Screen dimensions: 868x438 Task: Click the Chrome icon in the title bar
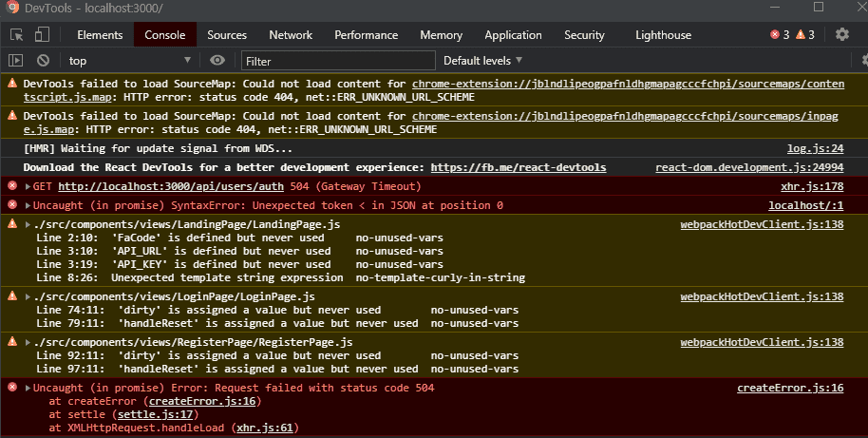(12, 8)
